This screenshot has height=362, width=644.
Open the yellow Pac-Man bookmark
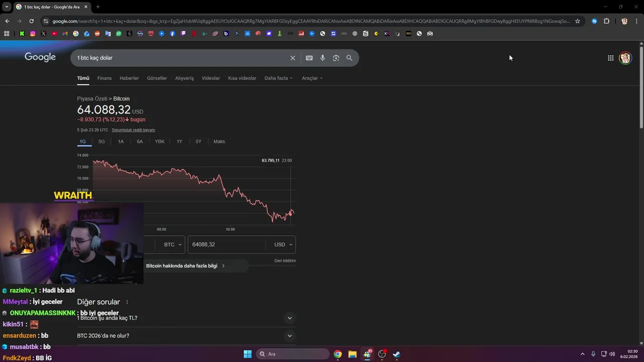coord(376,34)
